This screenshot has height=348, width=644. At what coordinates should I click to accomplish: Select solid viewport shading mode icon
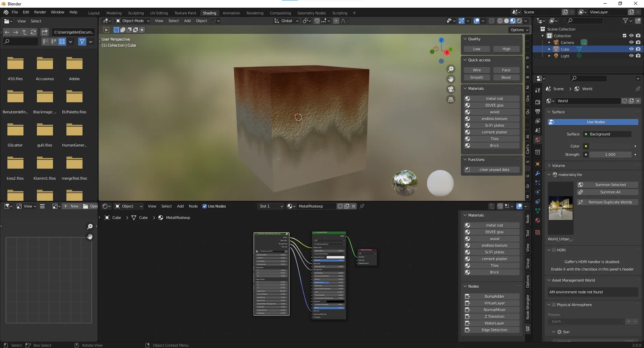(x=506, y=21)
